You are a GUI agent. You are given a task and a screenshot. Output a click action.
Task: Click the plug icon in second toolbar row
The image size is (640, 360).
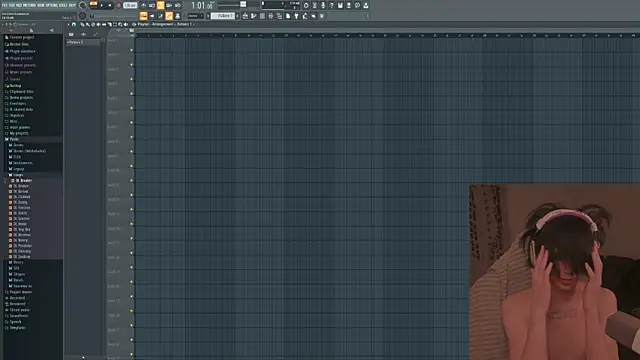coord(296,16)
